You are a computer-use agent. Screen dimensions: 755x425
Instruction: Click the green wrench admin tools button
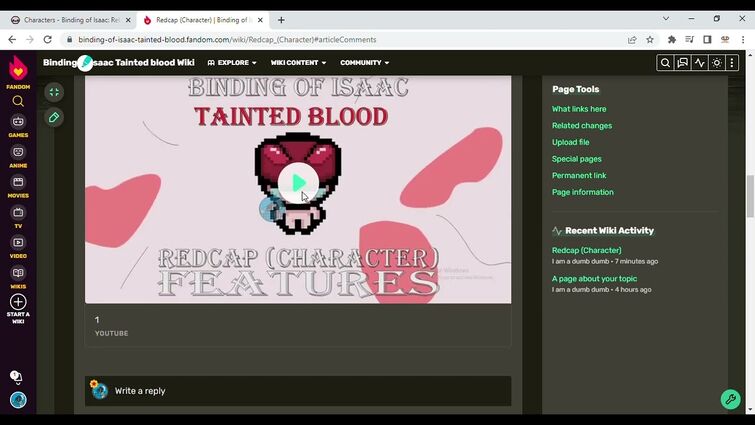click(x=730, y=399)
